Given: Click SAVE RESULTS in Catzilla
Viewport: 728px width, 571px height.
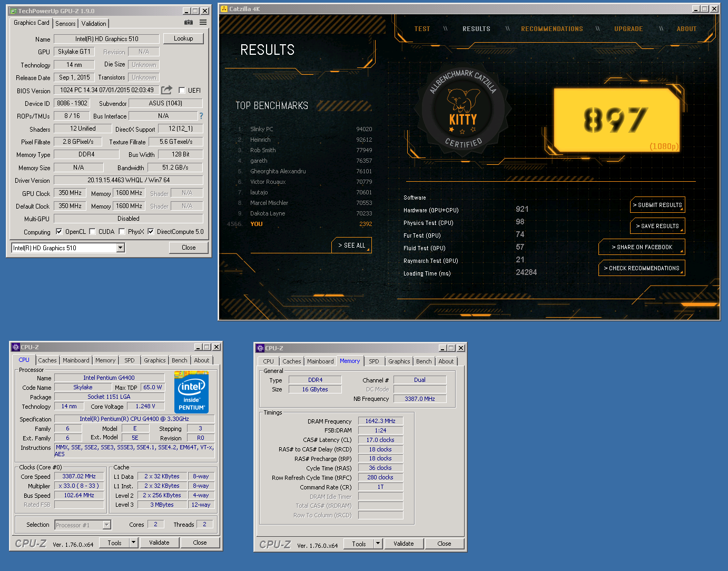Looking at the screenshot, I should tap(657, 226).
